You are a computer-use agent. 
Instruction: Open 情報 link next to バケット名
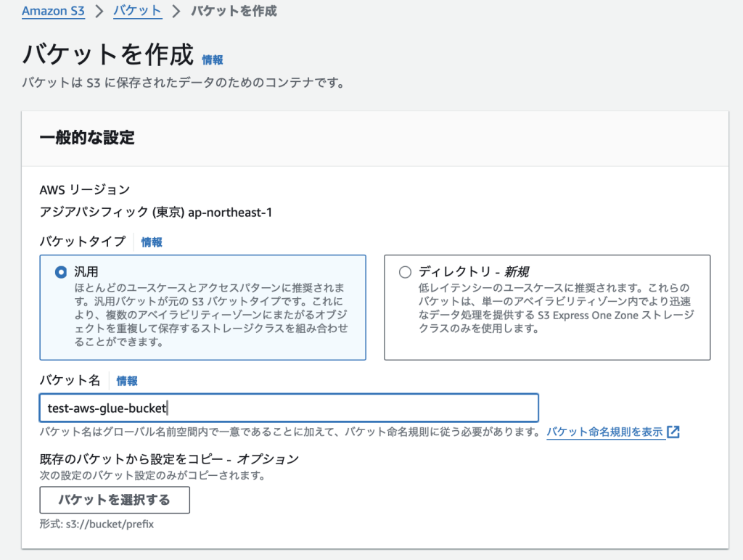click(x=127, y=381)
